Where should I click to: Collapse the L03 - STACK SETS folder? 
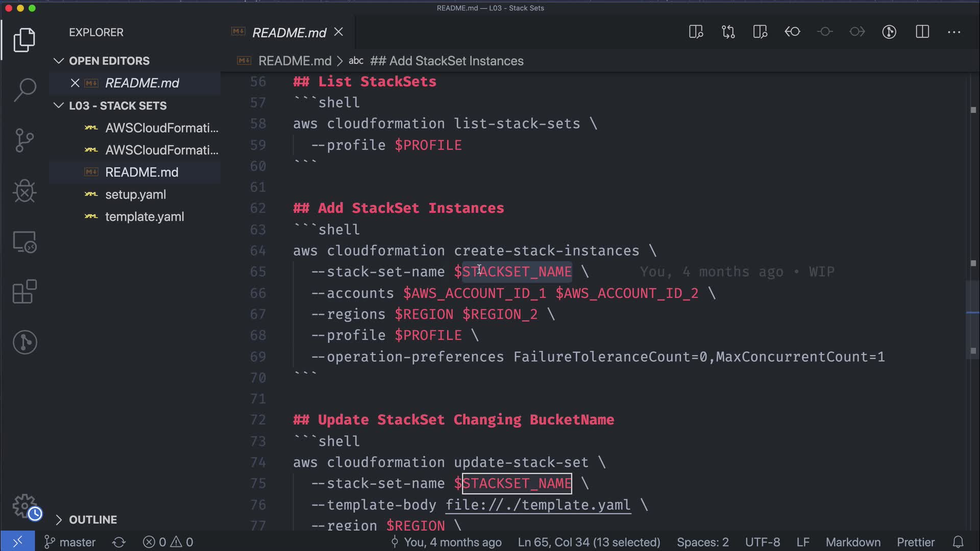(59, 106)
